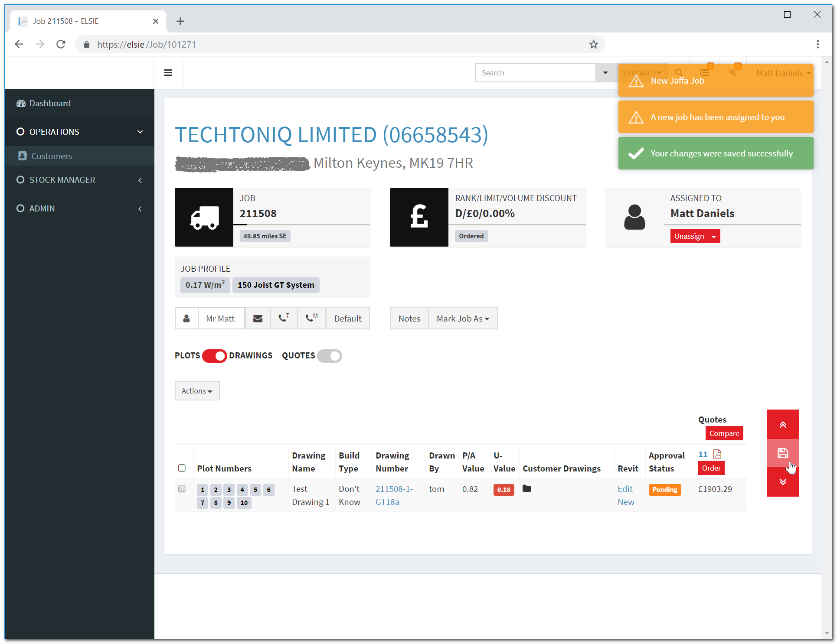Collapse the quotes panel with double chevron up
This screenshot has width=837, height=644.
782,424
